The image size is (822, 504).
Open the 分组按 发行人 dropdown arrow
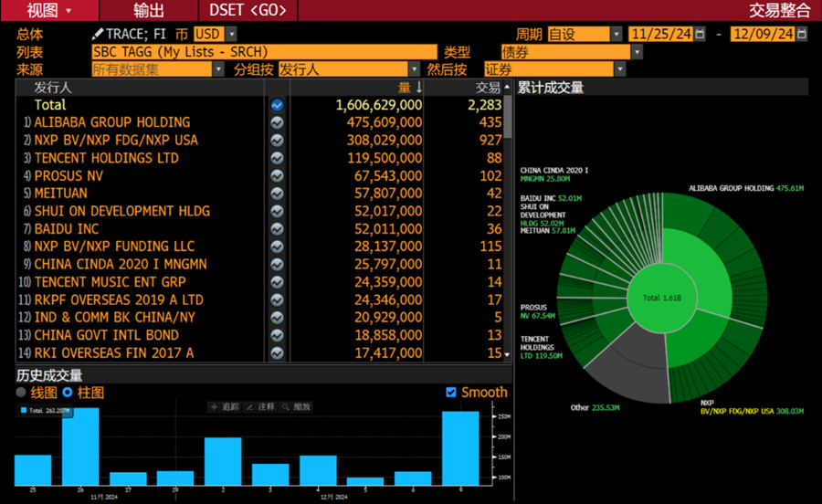pyautogui.click(x=414, y=69)
